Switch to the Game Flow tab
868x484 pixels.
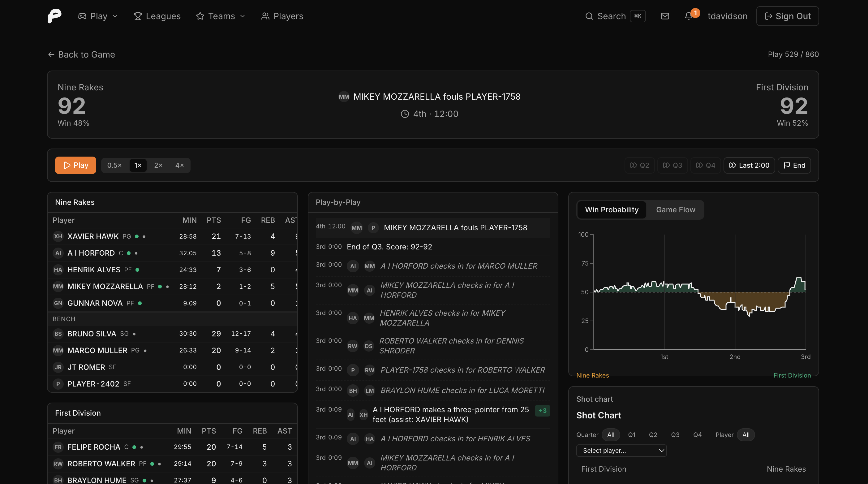click(x=675, y=210)
